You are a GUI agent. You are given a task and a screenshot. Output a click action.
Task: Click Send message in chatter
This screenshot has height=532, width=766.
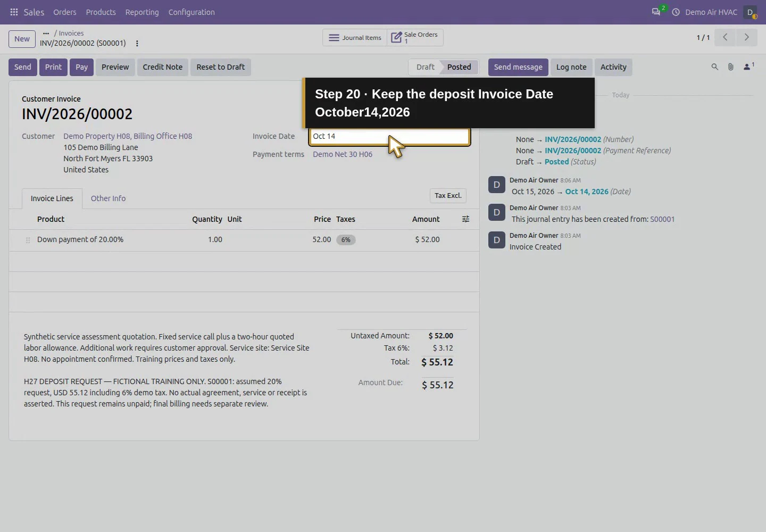518,67
